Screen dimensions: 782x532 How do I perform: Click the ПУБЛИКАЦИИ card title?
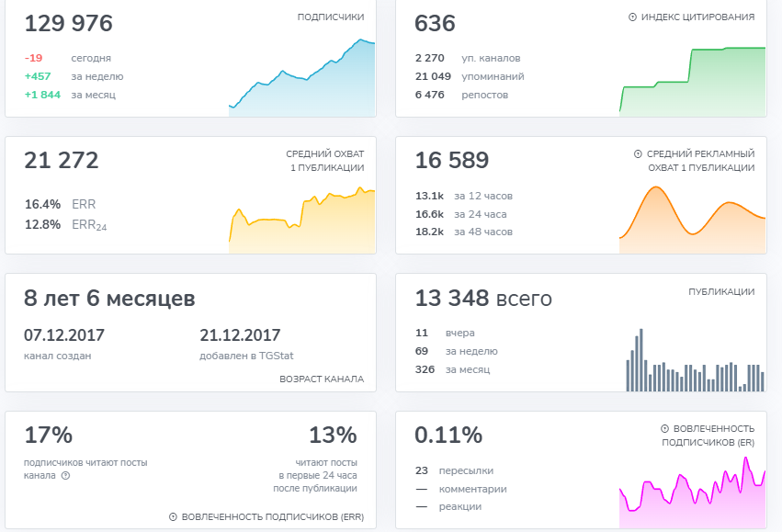click(x=721, y=291)
